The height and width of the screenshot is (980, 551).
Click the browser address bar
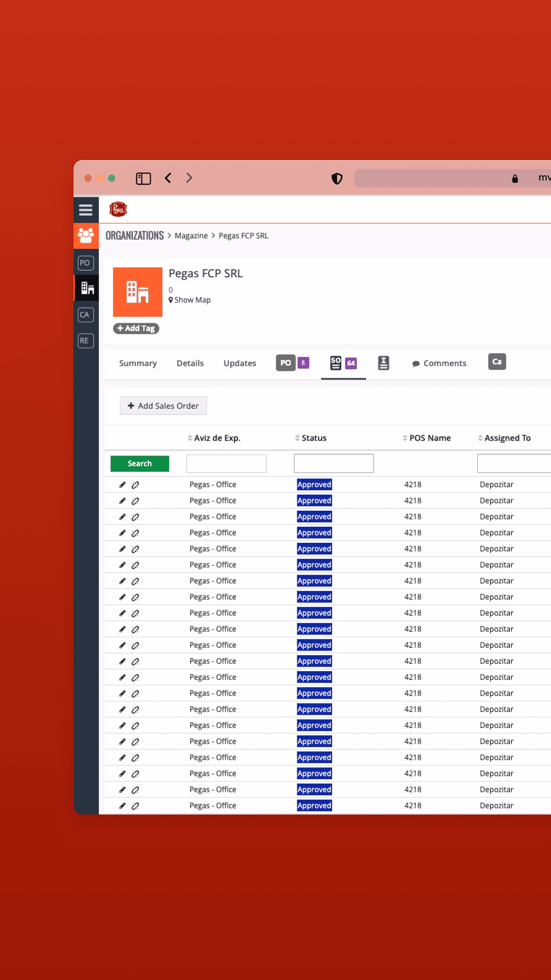pyautogui.click(x=453, y=178)
